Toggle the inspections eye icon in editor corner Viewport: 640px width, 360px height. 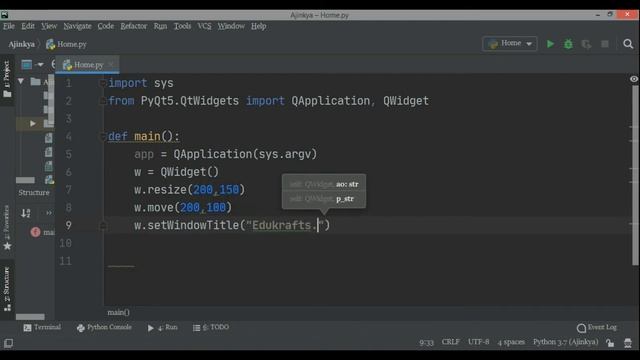pos(633,79)
